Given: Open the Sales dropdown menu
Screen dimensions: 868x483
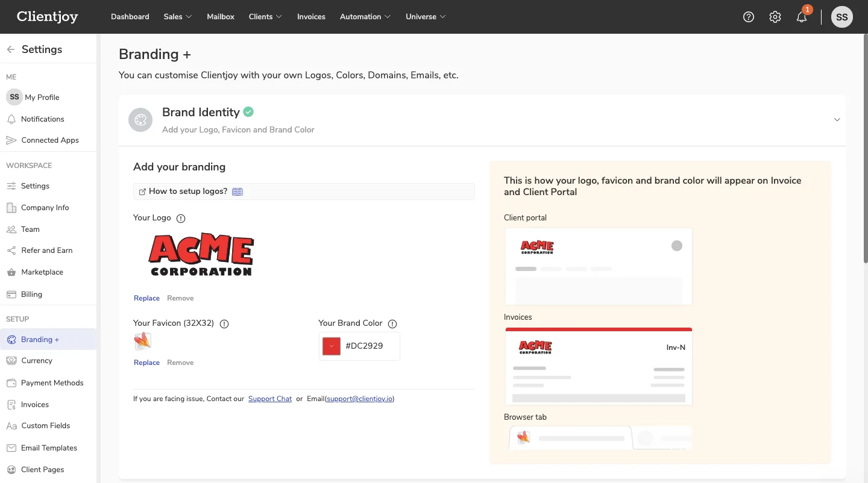Looking at the screenshot, I should (x=178, y=17).
